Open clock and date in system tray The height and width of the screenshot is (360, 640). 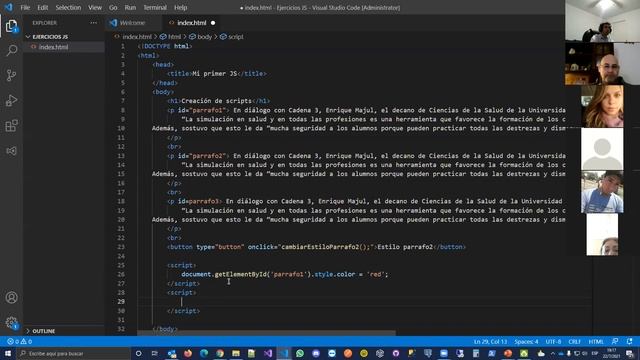pyautogui.click(x=611, y=353)
